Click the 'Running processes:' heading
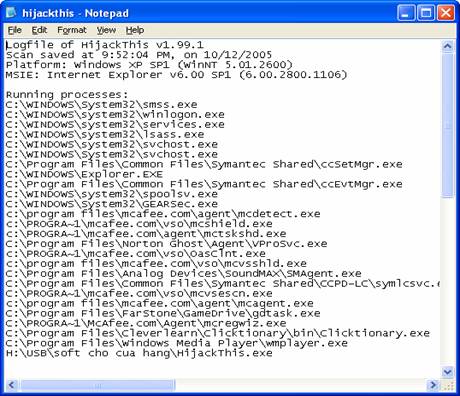The height and width of the screenshot is (396, 460). (x=67, y=95)
